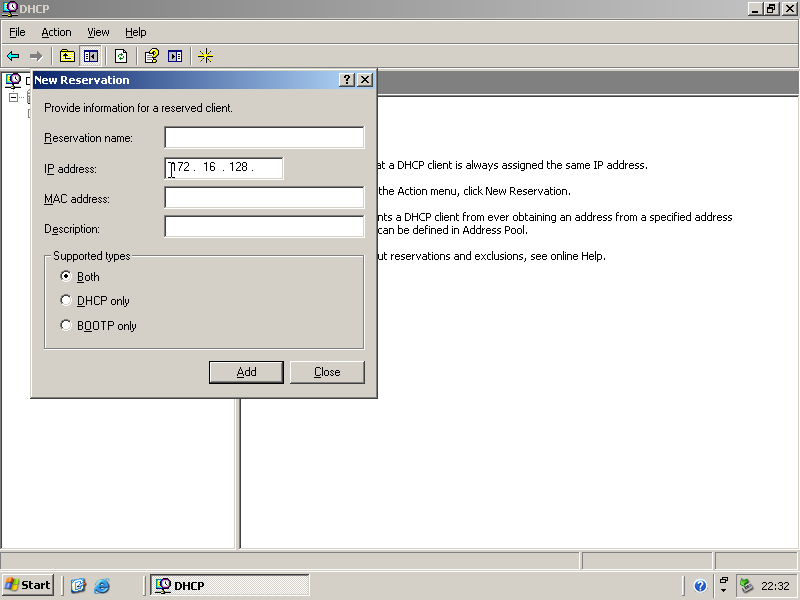Click the Close button in dialog
This screenshot has height=600, width=800.
tap(327, 372)
